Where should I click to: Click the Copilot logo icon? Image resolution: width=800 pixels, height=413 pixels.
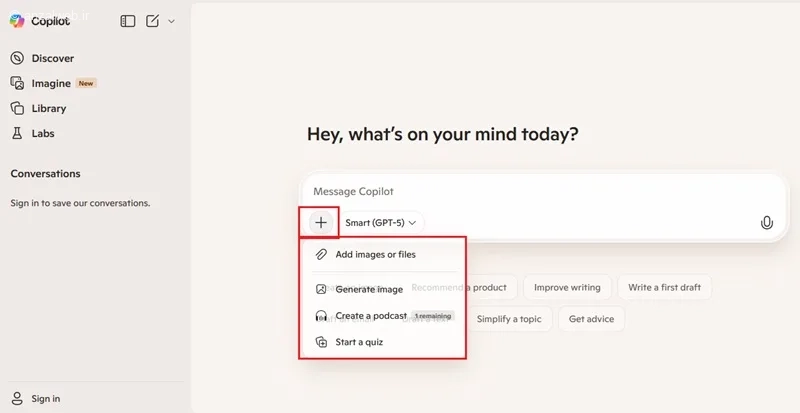point(17,21)
